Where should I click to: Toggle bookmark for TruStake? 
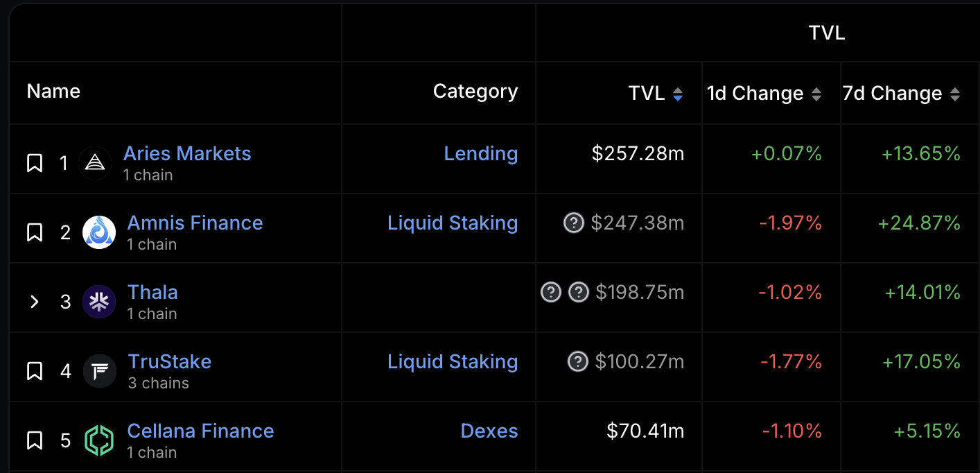tap(35, 371)
